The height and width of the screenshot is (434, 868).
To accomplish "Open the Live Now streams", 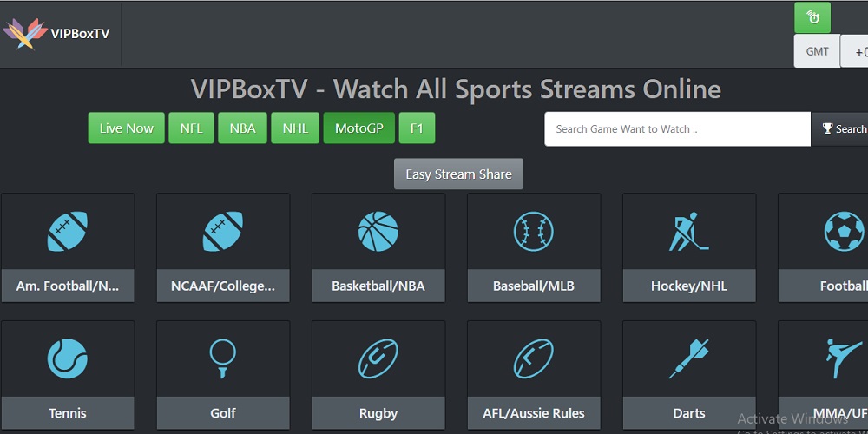I will (x=126, y=128).
